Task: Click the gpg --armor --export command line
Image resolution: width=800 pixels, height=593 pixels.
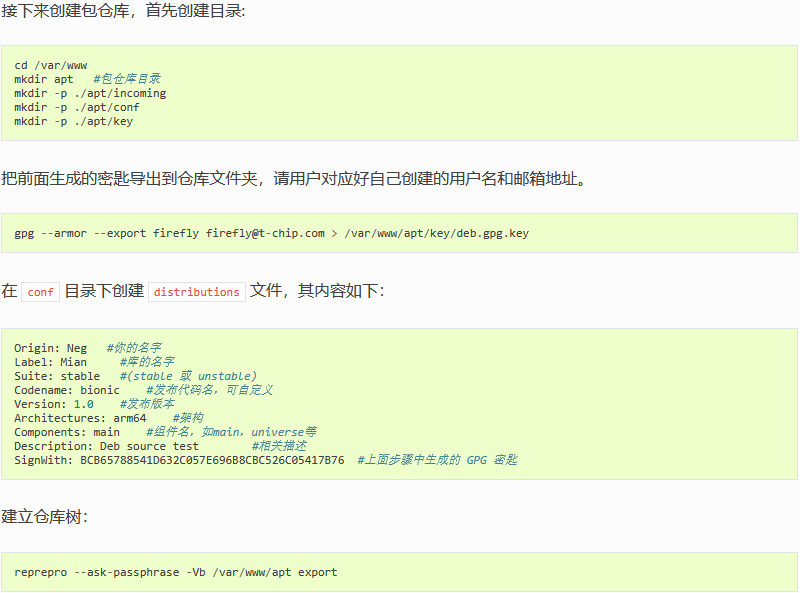Action: (x=271, y=233)
